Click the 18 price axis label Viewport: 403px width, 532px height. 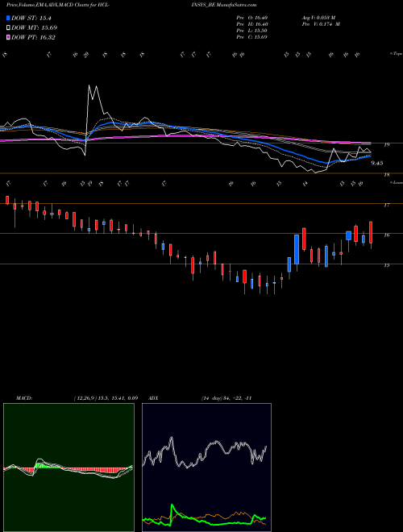click(386, 175)
